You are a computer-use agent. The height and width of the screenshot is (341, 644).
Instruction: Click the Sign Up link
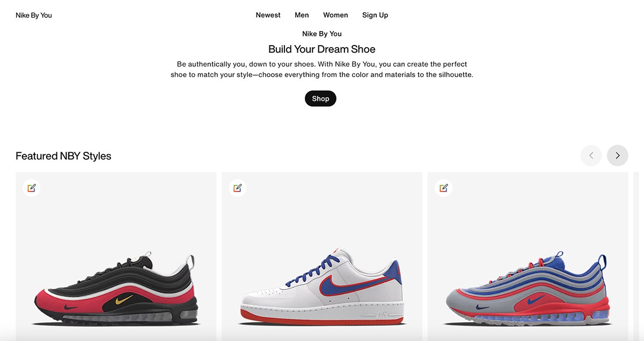[375, 15]
